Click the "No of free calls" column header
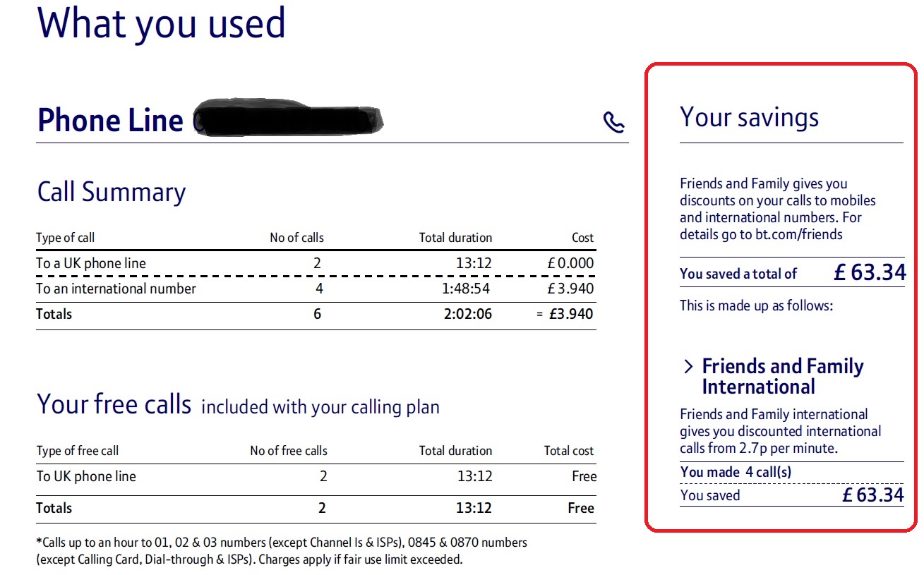Viewport: 924px width, 575px height. (289, 451)
